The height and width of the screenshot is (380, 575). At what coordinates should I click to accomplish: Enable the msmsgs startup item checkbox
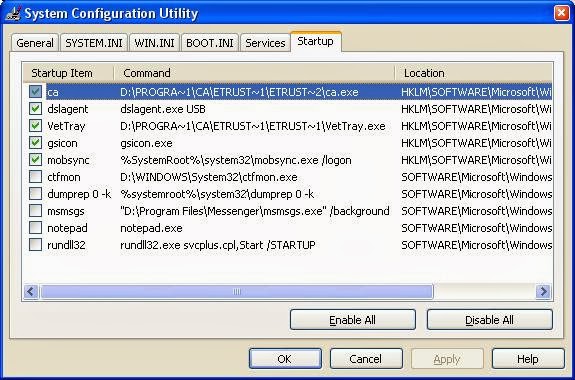tap(35, 211)
